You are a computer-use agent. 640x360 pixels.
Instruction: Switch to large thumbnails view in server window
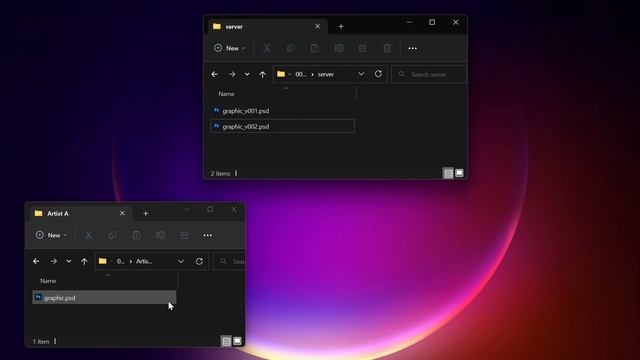click(459, 173)
